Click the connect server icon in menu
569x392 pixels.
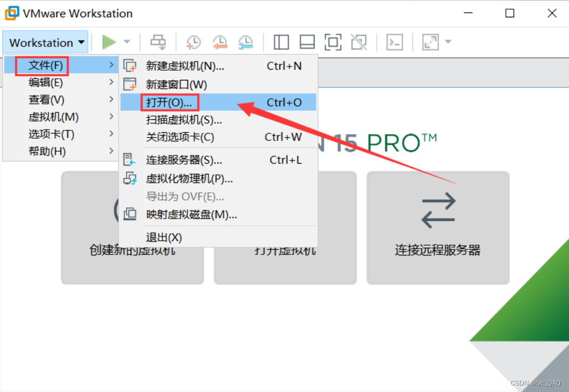130,160
